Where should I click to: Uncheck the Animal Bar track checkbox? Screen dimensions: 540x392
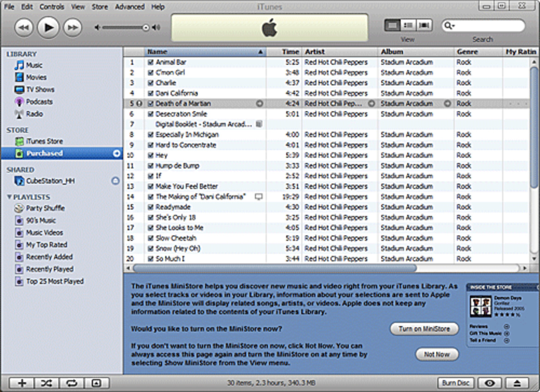(151, 62)
